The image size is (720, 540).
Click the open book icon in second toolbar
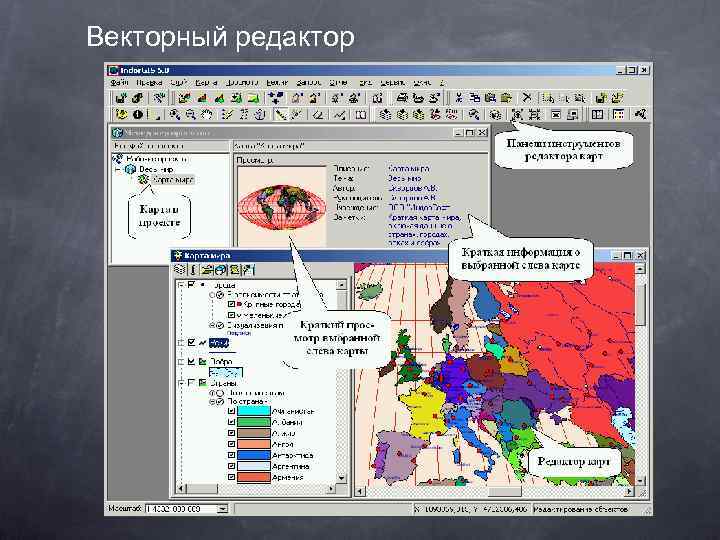point(361,114)
